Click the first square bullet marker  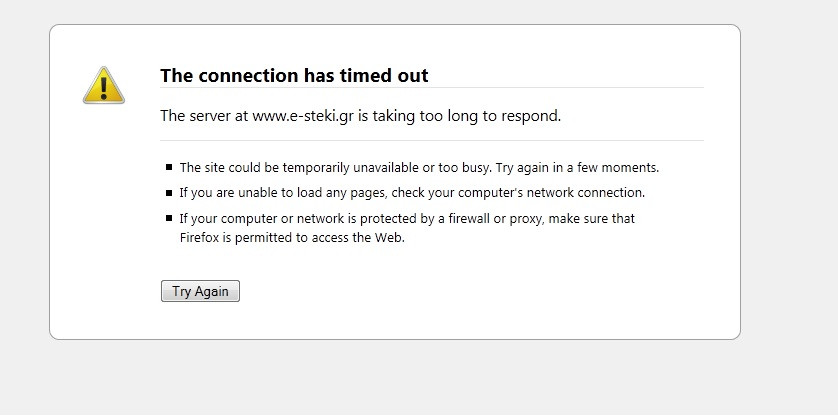(x=168, y=168)
